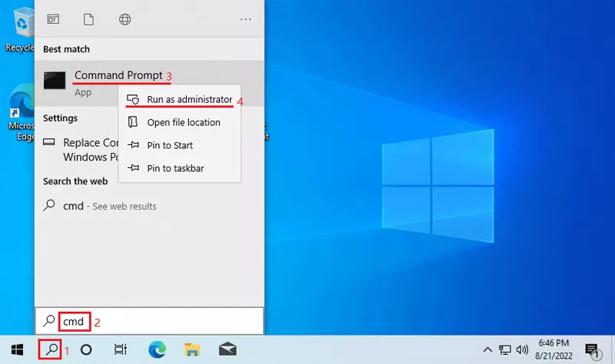The height and width of the screenshot is (364, 615).
Task: Open the Command Prompt best match
Action: click(x=118, y=76)
